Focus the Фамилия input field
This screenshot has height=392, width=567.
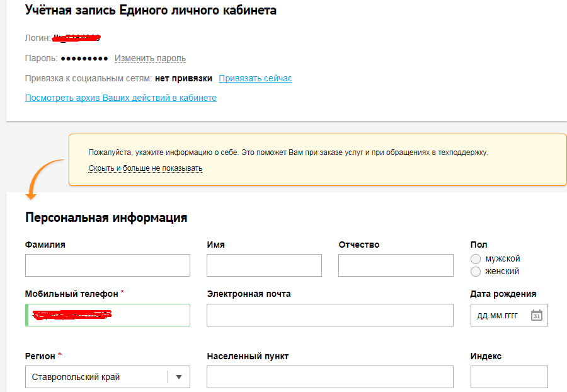[x=107, y=265]
